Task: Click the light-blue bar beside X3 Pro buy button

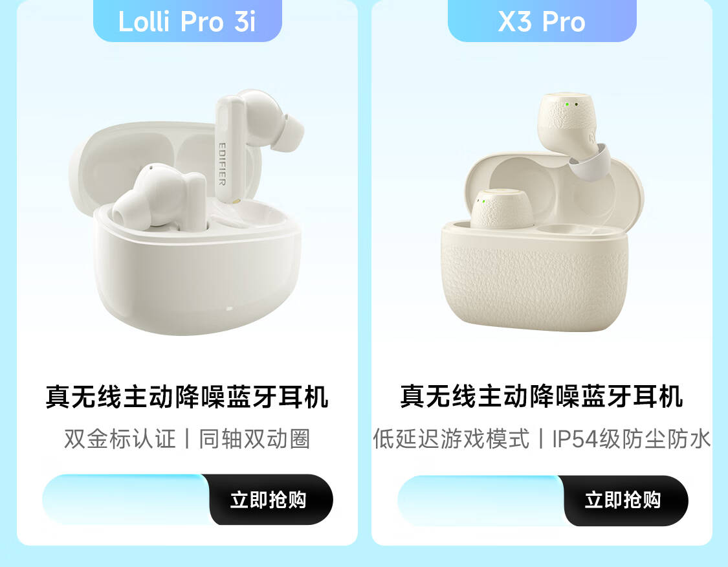Action: click(481, 500)
